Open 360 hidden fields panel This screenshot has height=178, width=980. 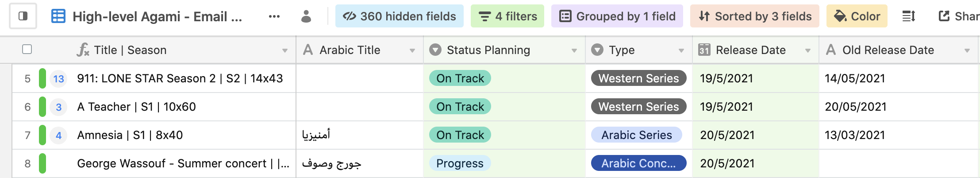(x=400, y=16)
